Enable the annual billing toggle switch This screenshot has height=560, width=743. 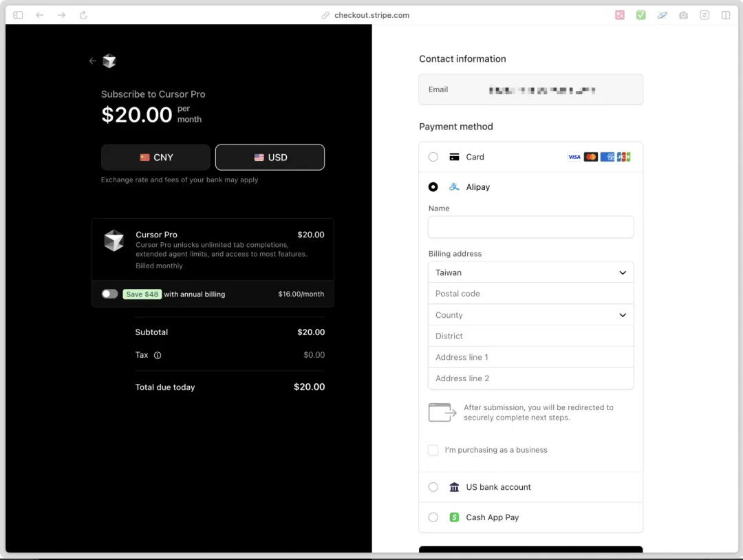[110, 294]
